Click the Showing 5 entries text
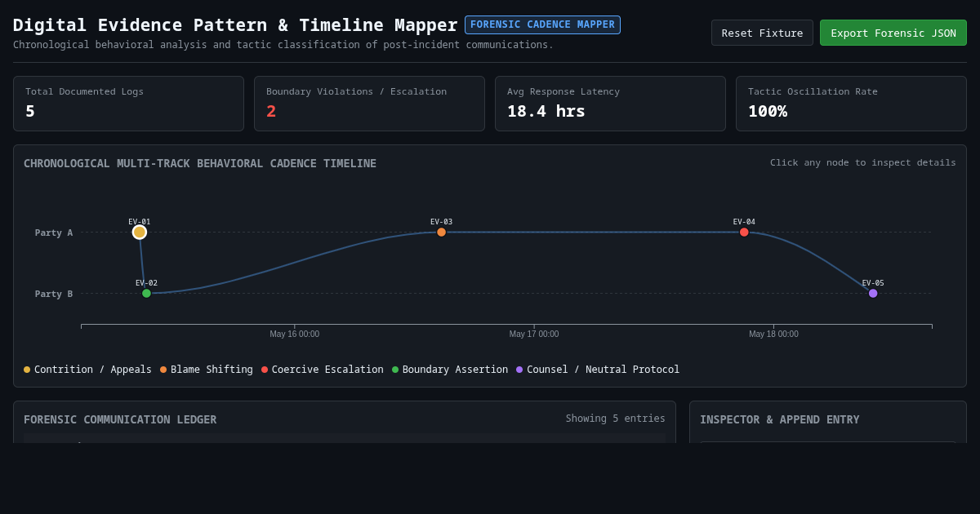The width and height of the screenshot is (980, 514). 616,419
